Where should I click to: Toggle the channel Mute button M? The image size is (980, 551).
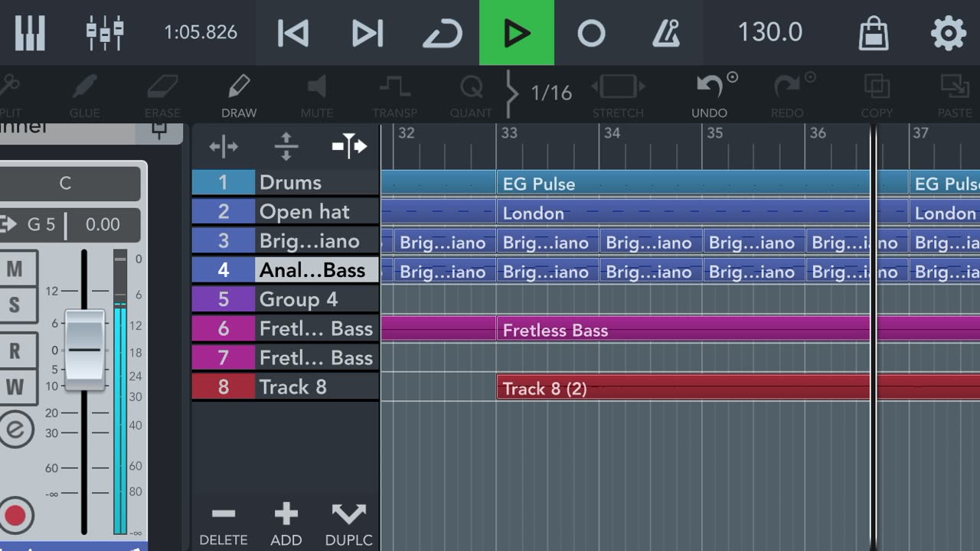click(x=15, y=269)
